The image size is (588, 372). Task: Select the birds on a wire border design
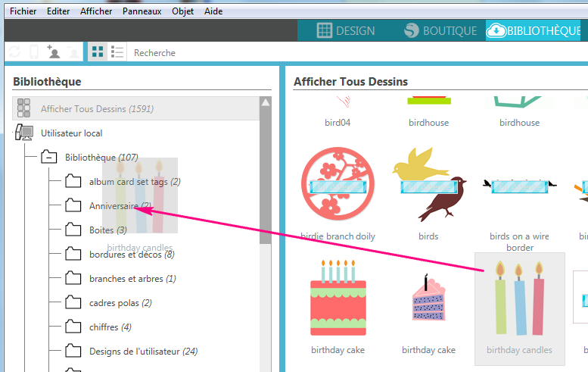519,186
